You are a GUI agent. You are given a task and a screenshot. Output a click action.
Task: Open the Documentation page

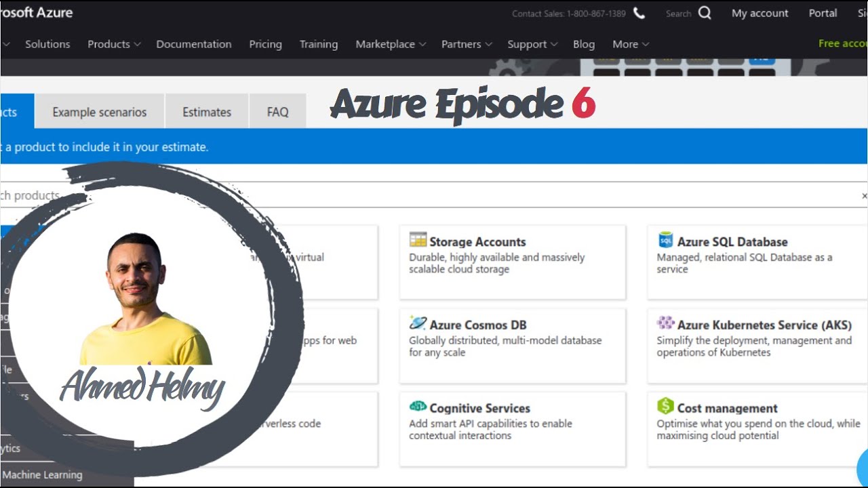194,44
